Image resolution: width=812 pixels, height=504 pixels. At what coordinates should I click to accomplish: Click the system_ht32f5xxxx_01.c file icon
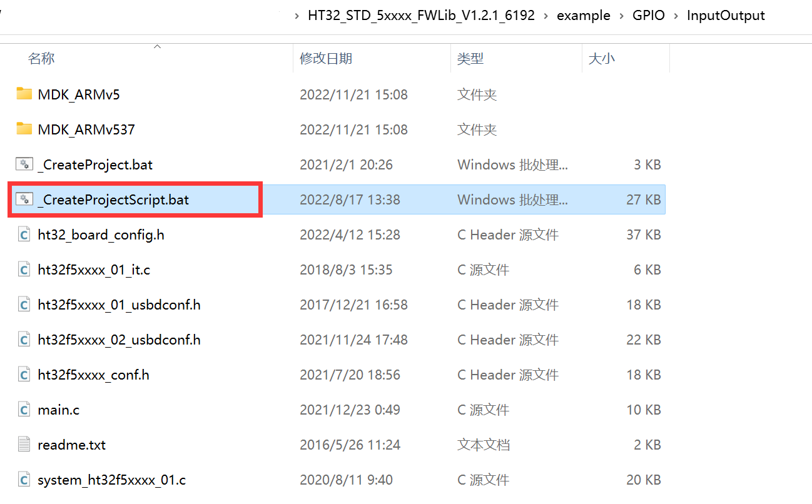pos(24,480)
